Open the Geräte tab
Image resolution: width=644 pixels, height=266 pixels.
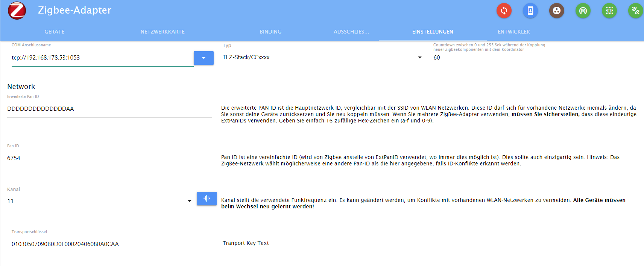coord(55,32)
